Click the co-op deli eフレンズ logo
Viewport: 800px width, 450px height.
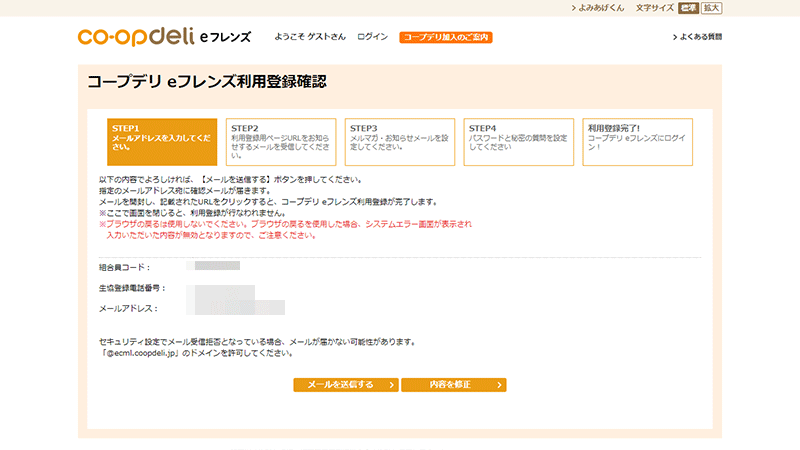pos(164,37)
